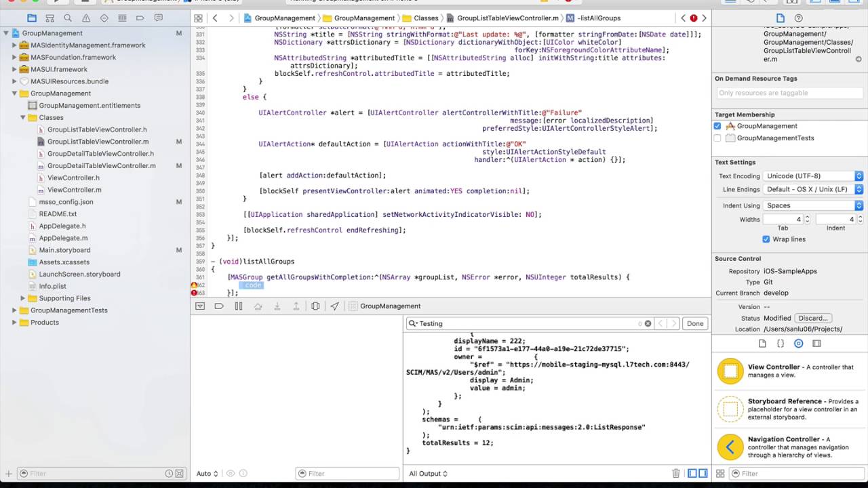The height and width of the screenshot is (488, 868).
Task: Show console pane toggle
Action: (x=703, y=474)
